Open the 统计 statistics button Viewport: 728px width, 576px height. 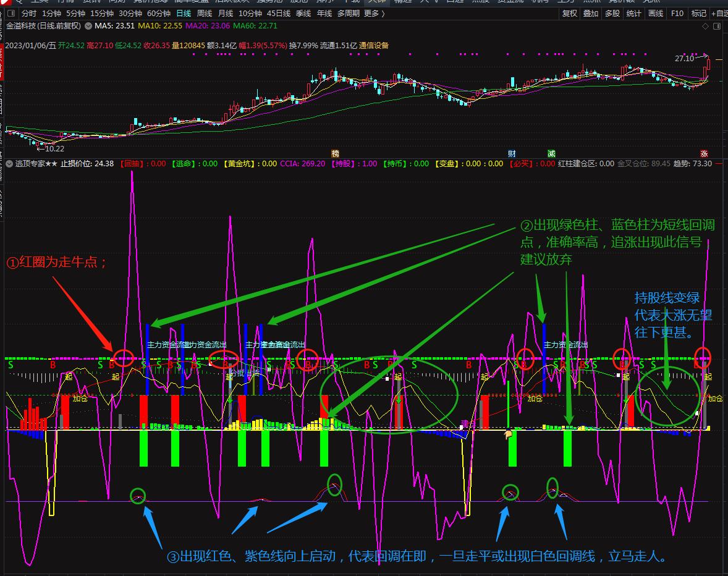[x=633, y=14]
